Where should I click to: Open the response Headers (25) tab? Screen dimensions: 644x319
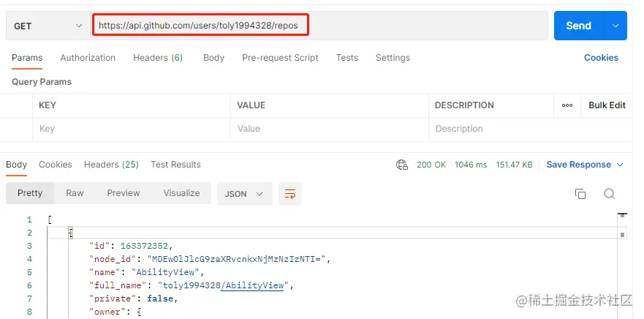click(111, 165)
